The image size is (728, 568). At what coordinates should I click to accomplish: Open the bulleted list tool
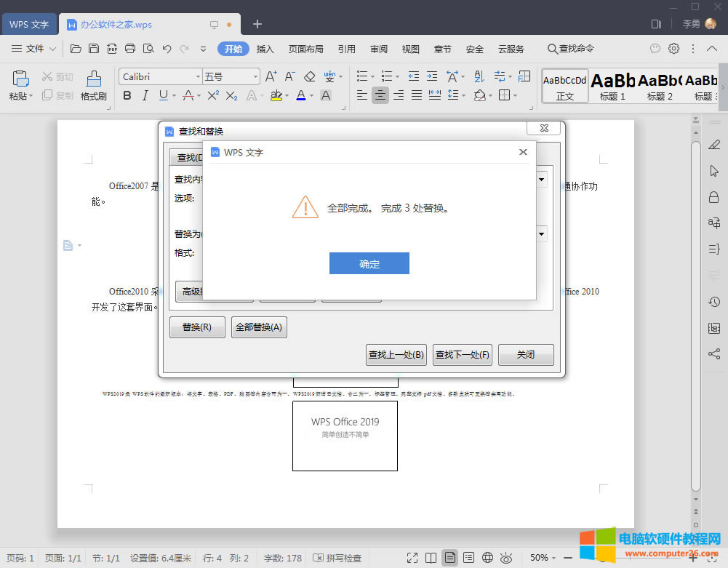pos(361,75)
